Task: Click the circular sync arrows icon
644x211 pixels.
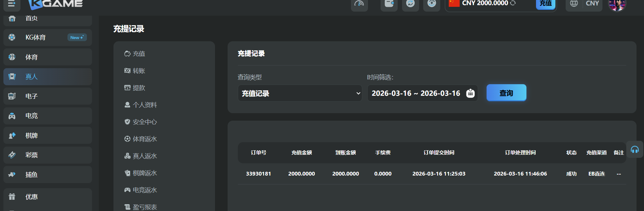Action: [411, 4]
